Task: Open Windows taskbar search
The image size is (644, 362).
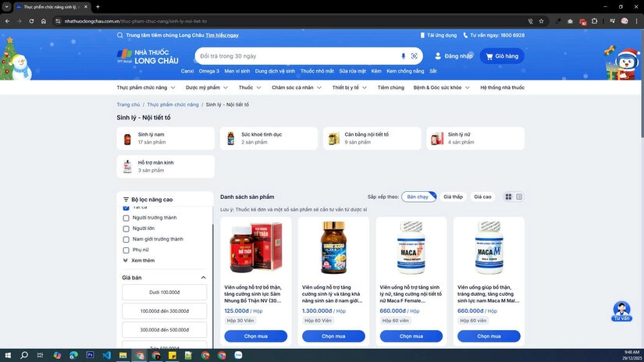Action: point(24,355)
